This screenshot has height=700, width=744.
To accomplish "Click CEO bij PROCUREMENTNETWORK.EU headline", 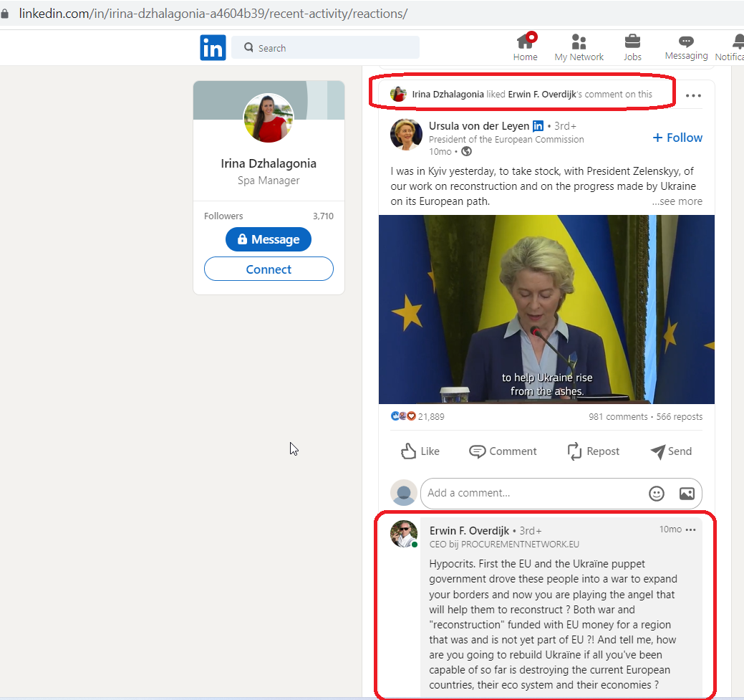I will [x=504, y=545].
